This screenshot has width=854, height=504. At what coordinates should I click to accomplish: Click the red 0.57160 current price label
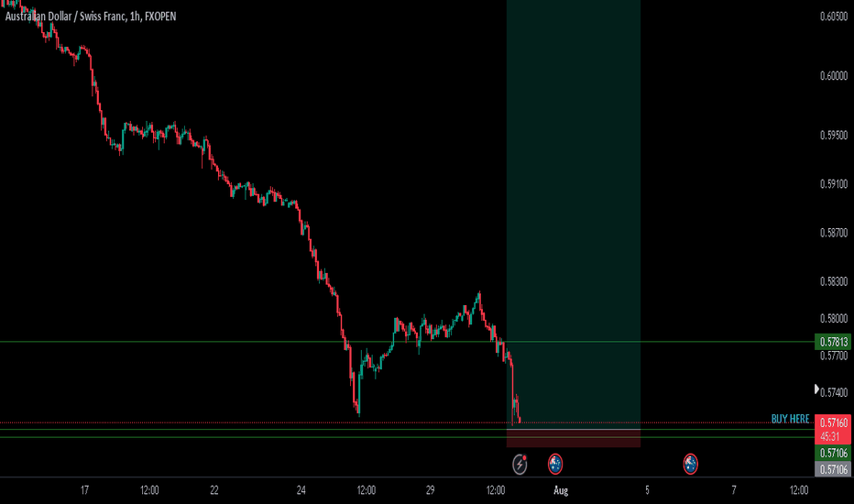coord(834,422)
